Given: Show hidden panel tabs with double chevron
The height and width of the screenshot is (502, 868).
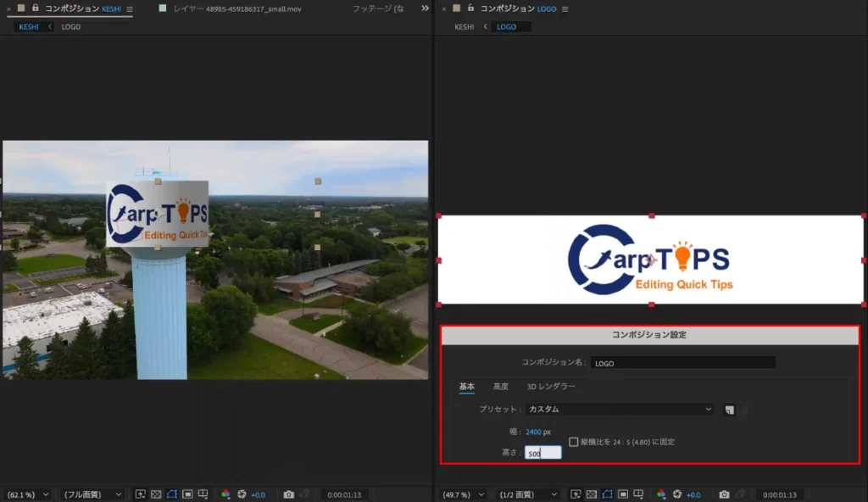Looking at the screenshot, I should point(425,8).
